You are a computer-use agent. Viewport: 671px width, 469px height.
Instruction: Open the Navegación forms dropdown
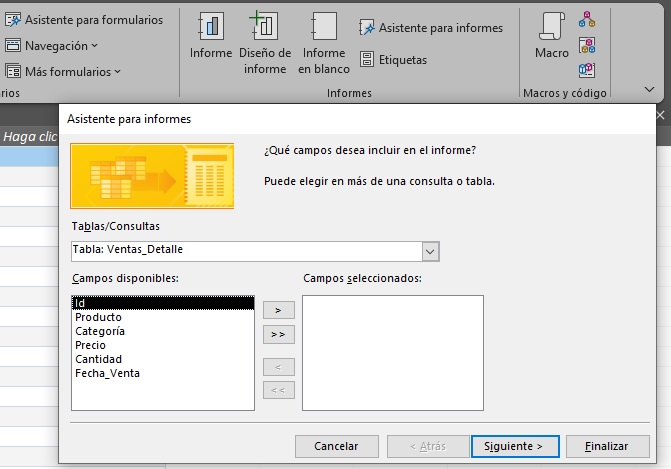pos(52,45)
